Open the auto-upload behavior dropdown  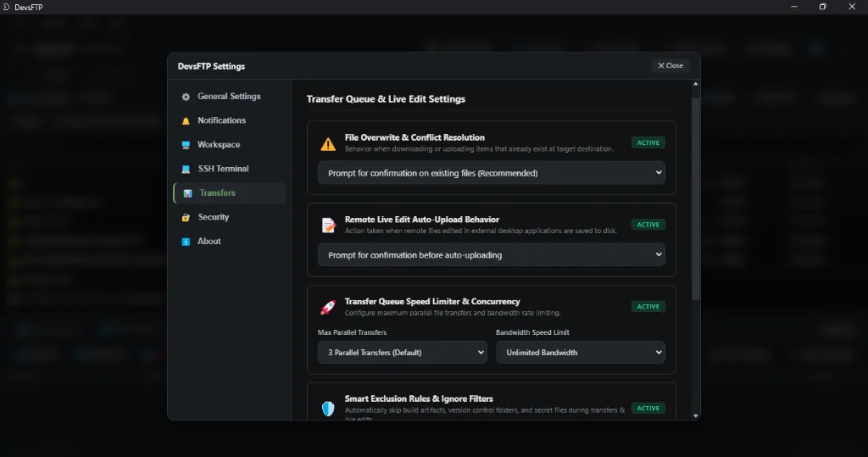click(x=491, y=255)
